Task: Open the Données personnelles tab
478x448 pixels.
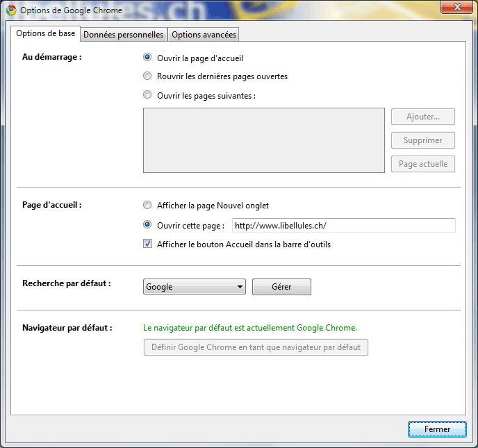Action: tap(123, 35)
